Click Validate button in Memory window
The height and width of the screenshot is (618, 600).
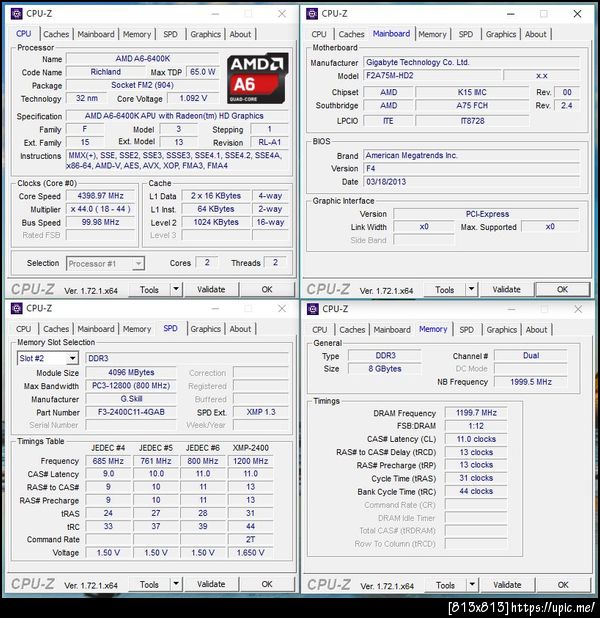tap(507, 585)
